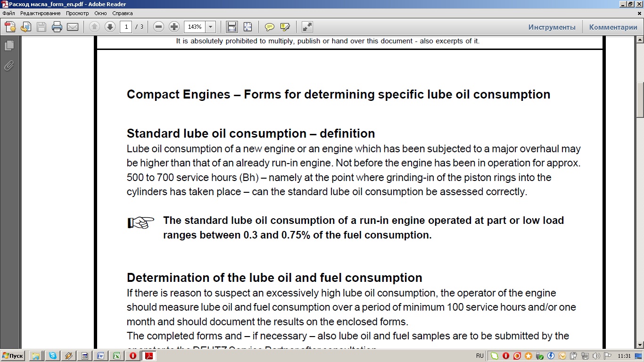Viewport: 644px width, 362px height.
Task: Go to the next page with the down arrow
Action: tap(110, 27)
